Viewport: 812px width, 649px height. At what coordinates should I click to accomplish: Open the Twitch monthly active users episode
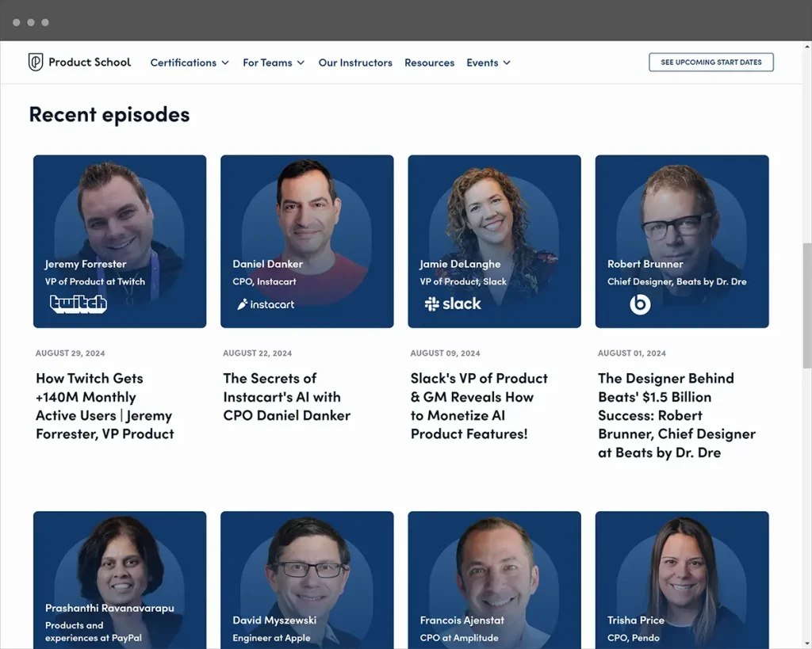click(x=104, y=406)
